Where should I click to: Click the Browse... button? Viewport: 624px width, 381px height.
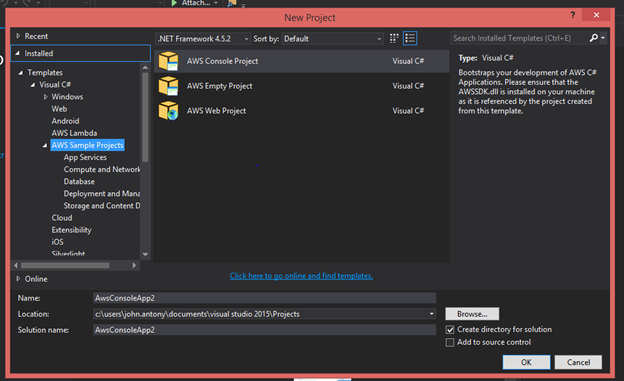[x=472, y=314]
